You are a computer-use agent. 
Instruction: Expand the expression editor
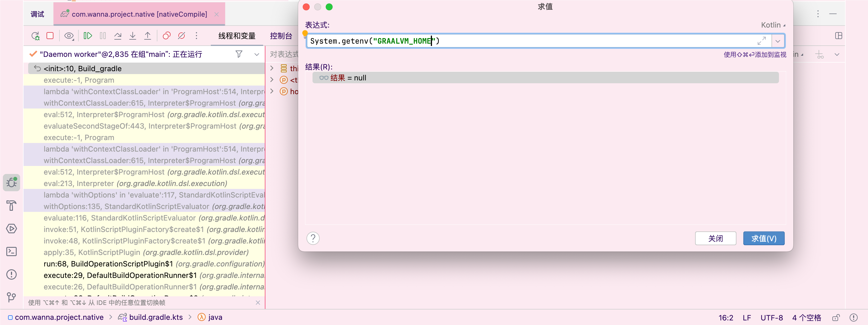point(761,41)
